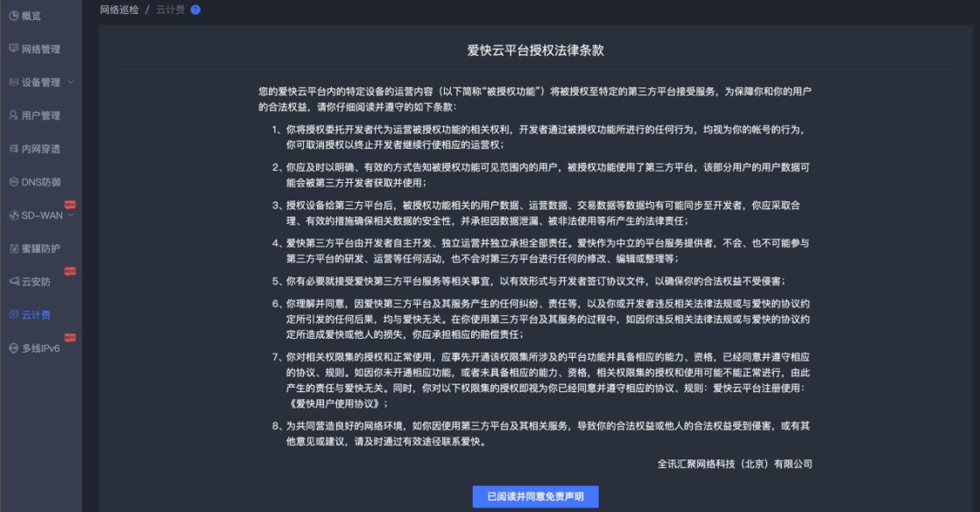
Task: Select the DNS防御 shield icon
Action: [x=14, y=182]
